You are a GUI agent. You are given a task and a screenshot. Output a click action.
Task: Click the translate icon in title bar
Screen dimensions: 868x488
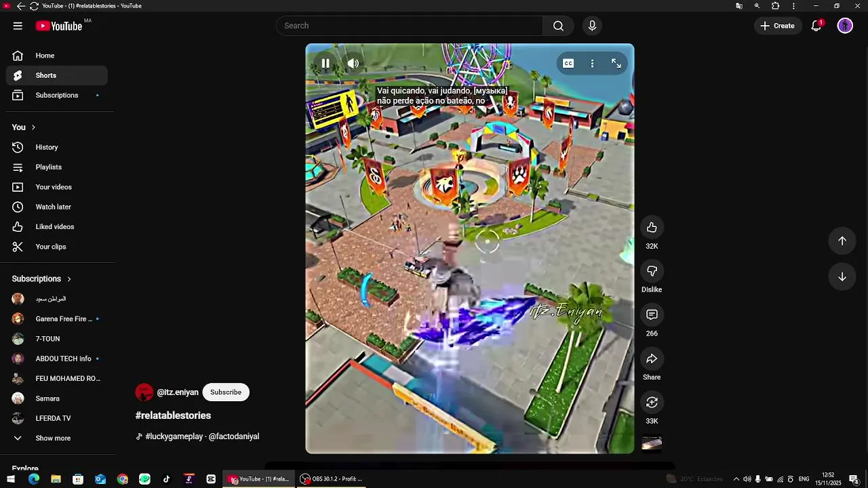(739, 6)
